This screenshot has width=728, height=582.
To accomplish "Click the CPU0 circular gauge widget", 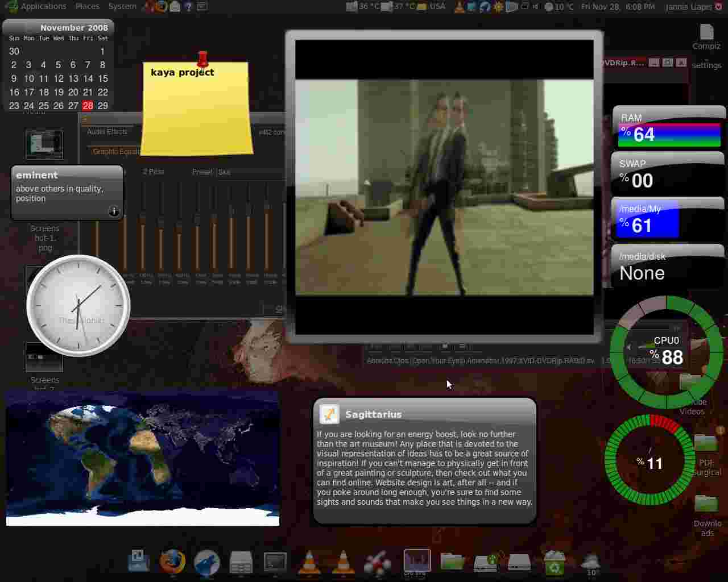I will point(667,351).
